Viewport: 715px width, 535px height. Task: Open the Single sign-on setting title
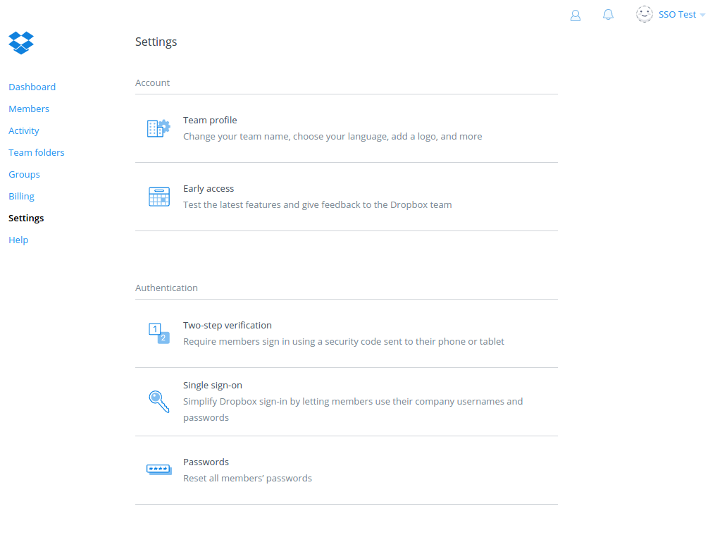tap(212, 385)
